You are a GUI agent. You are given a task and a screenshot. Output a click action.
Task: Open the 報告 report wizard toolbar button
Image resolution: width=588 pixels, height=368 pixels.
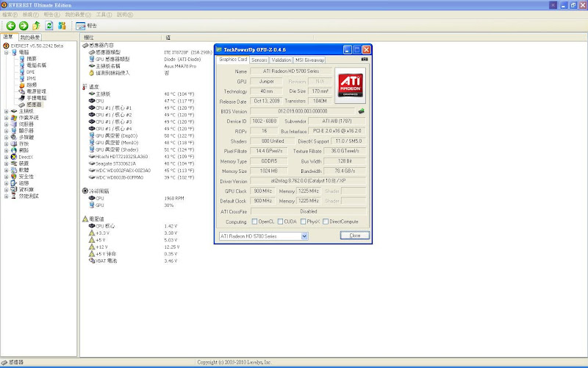pos(86,26)
